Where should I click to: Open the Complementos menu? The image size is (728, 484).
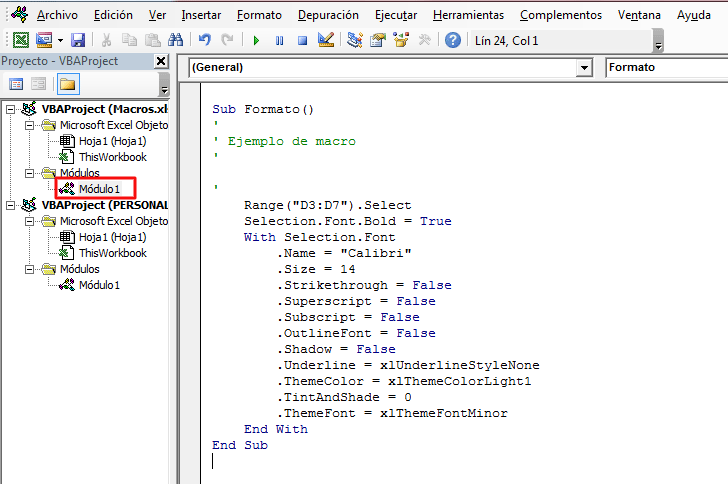click(x=561, y=15)
